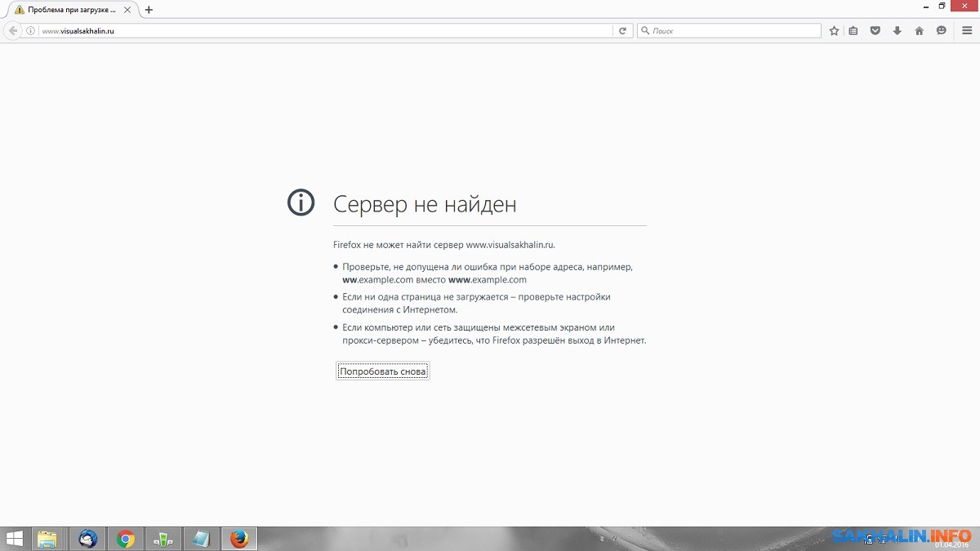980x551 pixels.
Task: Open the green network app on taskbar
Action: point(163,539)
